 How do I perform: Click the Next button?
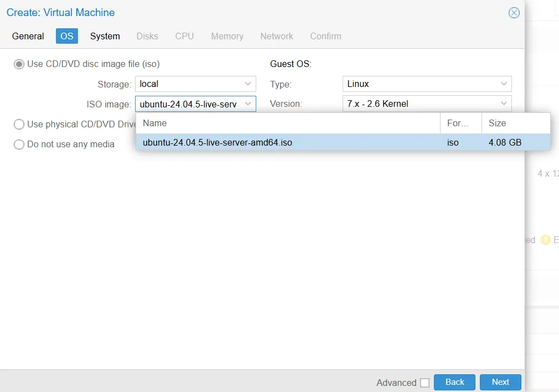click(500, 382)
